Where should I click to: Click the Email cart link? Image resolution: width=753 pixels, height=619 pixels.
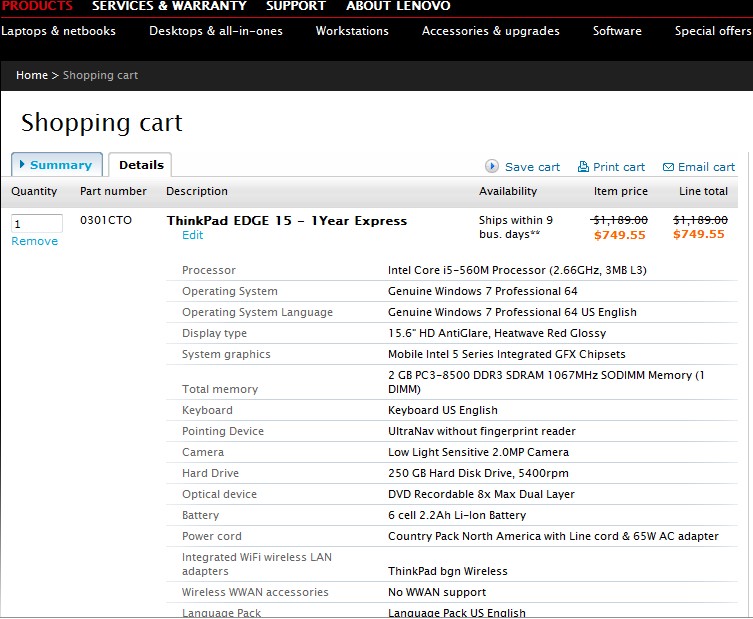(x=706, y=167)
